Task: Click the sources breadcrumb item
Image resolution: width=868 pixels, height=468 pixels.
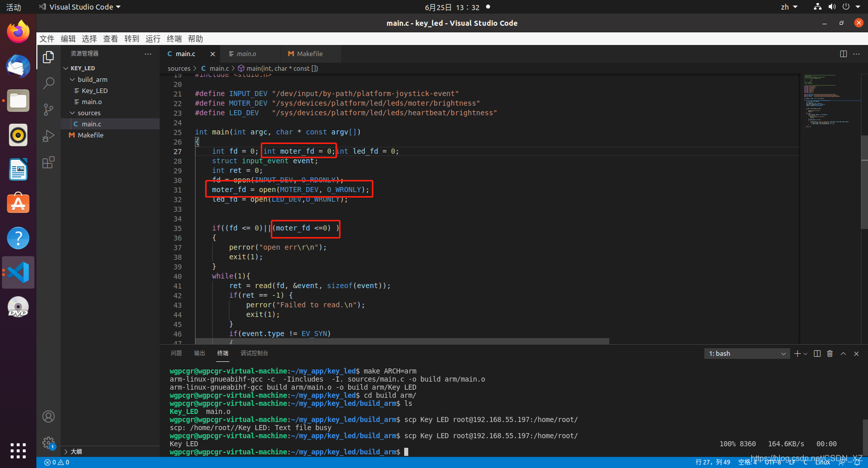Action: [x=179, y=69]
